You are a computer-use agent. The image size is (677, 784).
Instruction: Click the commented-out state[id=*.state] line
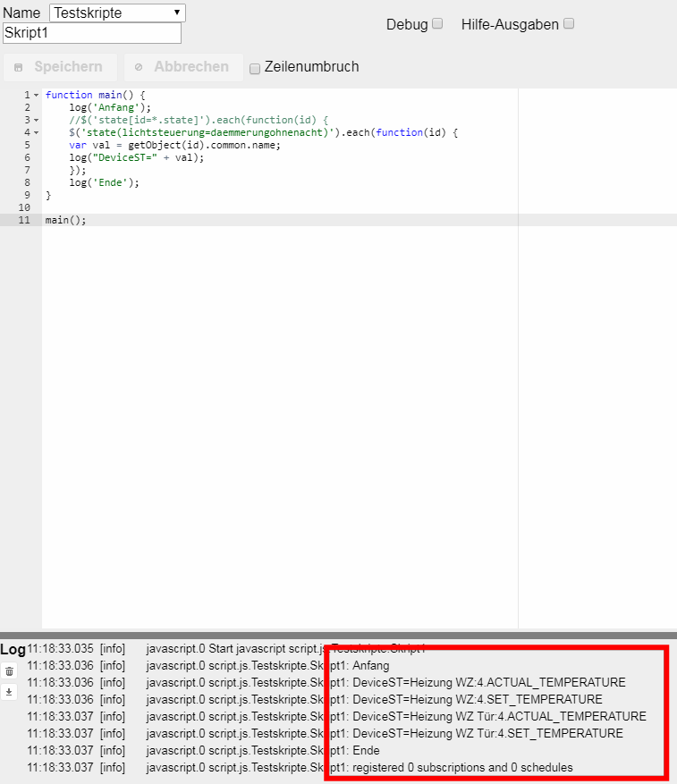coord(199,120)
